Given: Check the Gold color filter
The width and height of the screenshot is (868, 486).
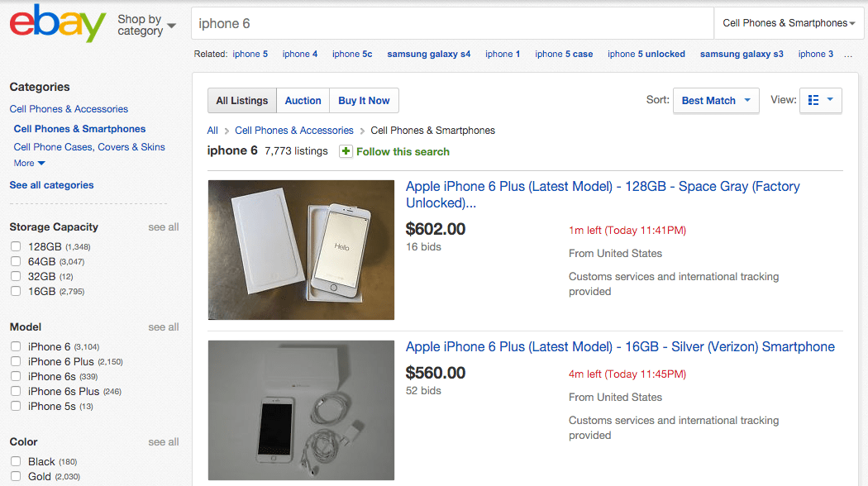Looking at the screenshot, I should tap(15, 476).
